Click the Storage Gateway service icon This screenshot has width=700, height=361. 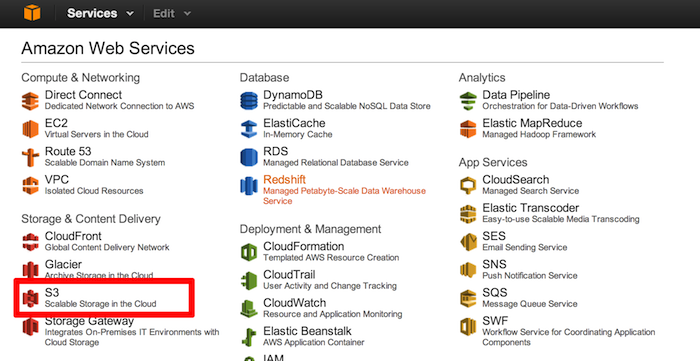pos(30,327)
